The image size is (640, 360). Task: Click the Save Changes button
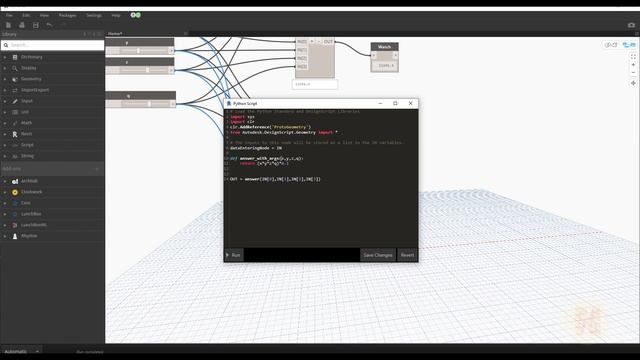[x=378, y=255]
